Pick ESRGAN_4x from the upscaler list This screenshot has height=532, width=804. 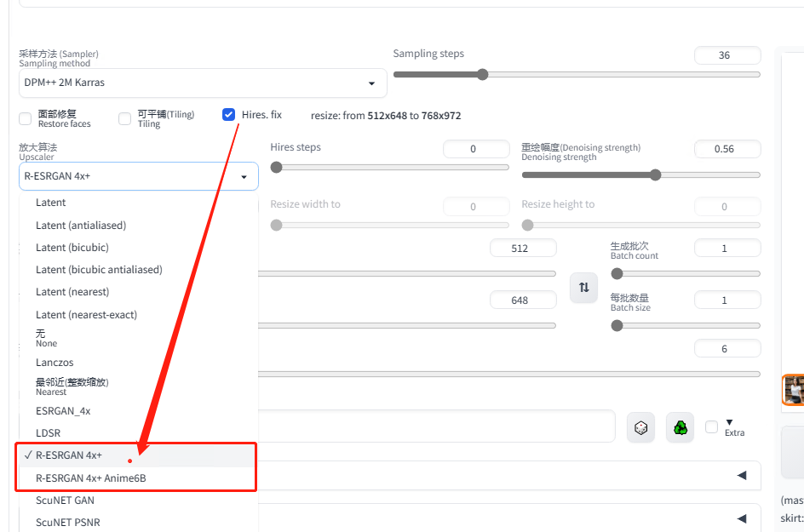[x=63, y=411]
